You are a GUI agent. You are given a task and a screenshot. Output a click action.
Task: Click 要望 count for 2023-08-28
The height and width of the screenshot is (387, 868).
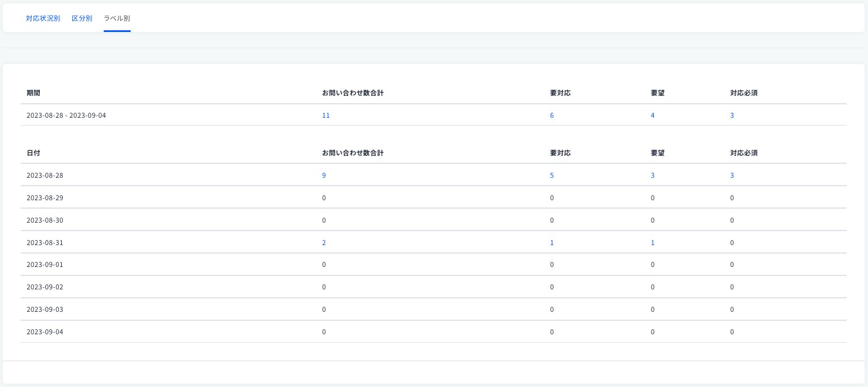652,176
